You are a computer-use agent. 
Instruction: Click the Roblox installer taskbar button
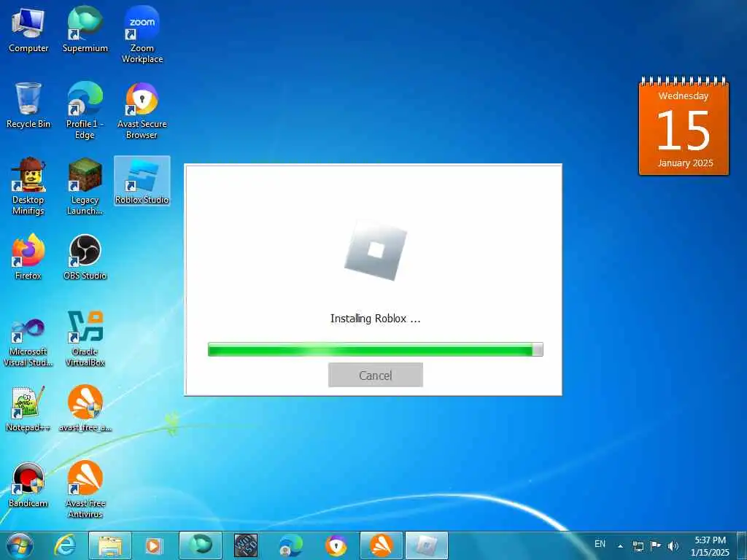(426, 545)
